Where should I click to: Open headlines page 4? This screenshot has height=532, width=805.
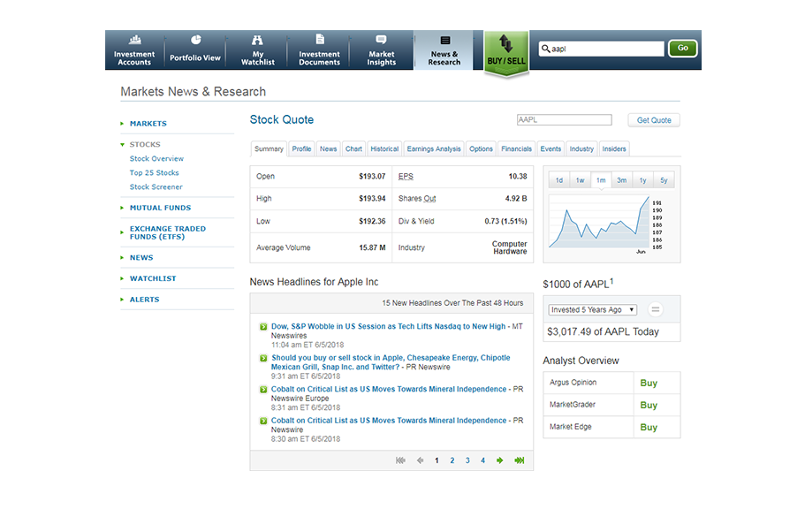(x=482, y=460)
